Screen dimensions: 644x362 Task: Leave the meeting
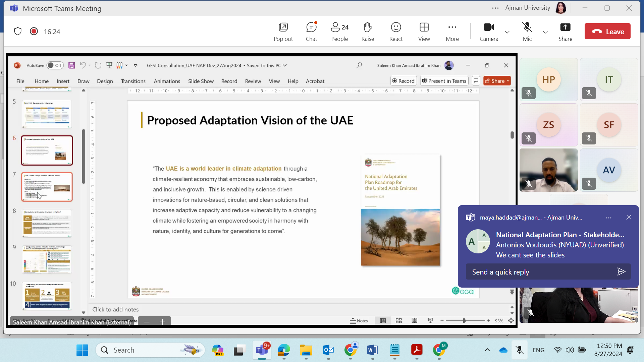coord(607,32)
